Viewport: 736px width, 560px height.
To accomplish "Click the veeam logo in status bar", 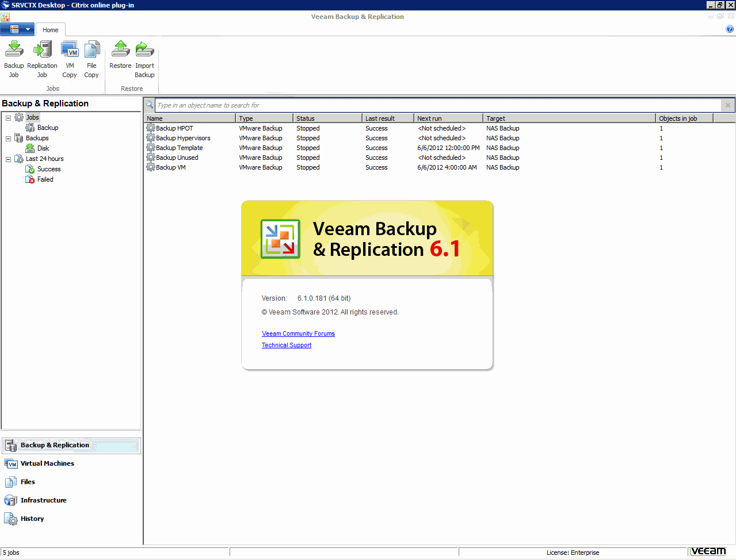I will tap(708, 551).
